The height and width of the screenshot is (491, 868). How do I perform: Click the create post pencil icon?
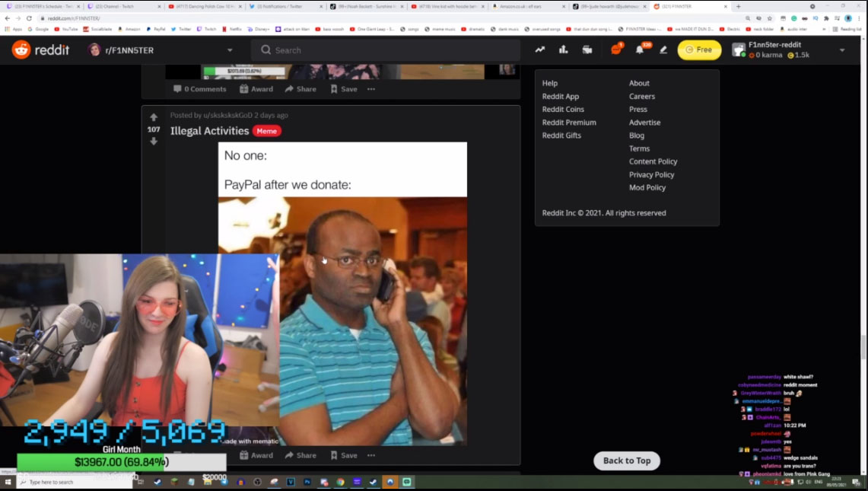click(x=663, y=50)
